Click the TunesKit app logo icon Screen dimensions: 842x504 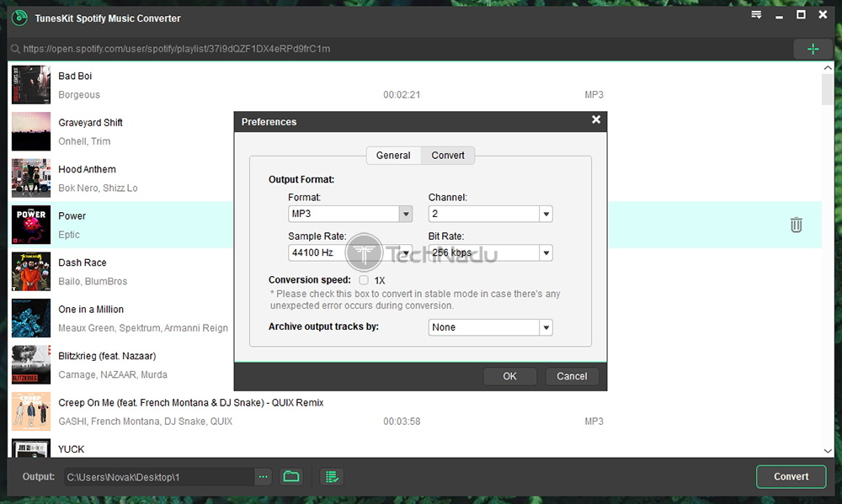click(x=19, y=19)
